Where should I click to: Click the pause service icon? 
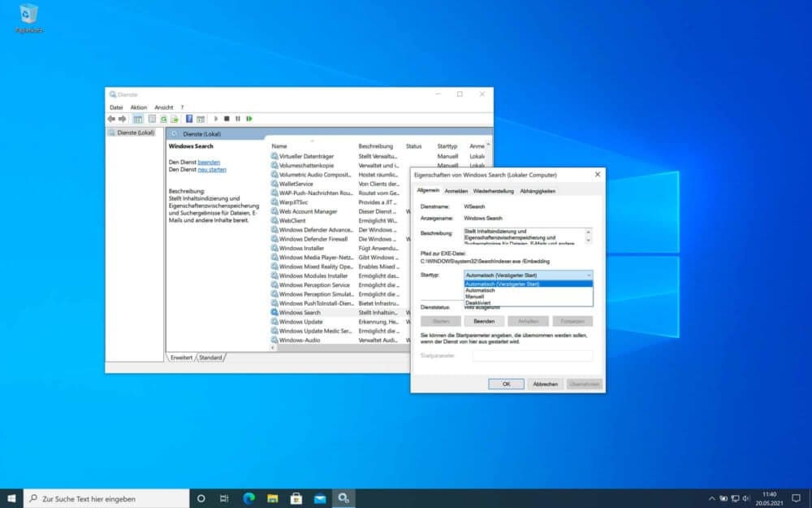coord(238,119)
